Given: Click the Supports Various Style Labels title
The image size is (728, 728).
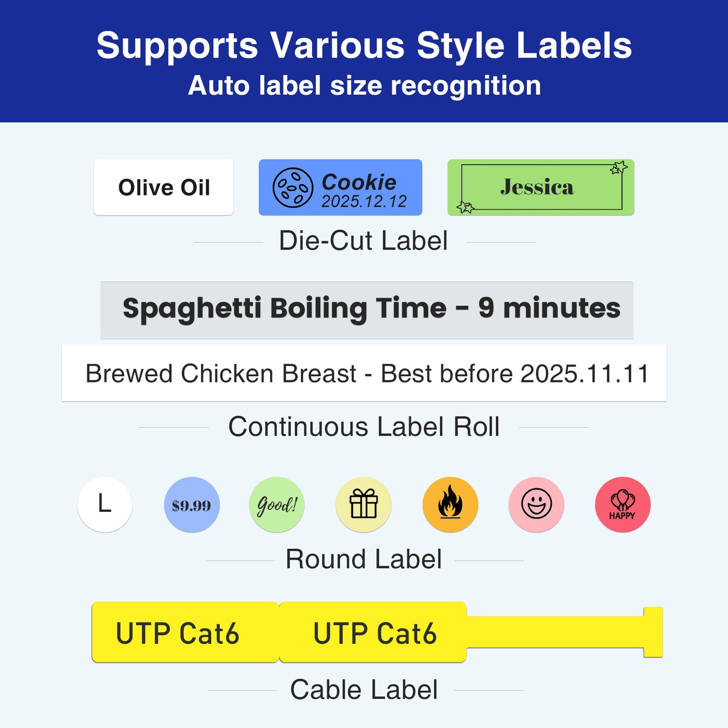Looking at the screenshot, I should 364,46.
